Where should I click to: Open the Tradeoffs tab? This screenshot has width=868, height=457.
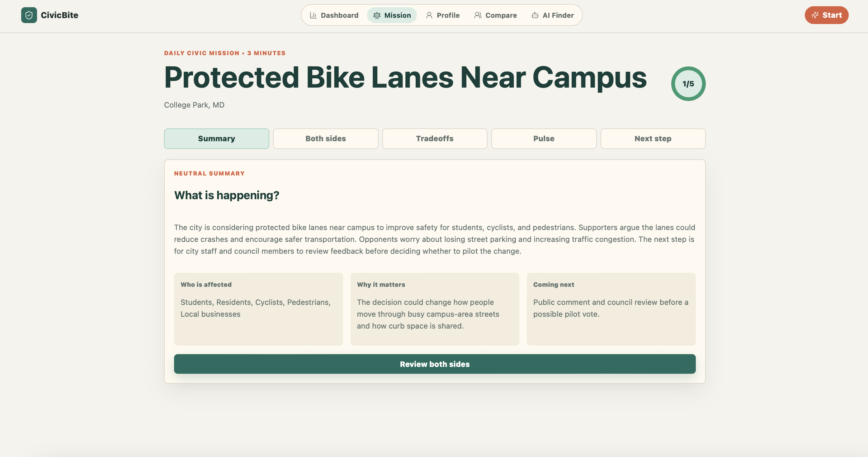pyautogui.click(x=435, y=139)
